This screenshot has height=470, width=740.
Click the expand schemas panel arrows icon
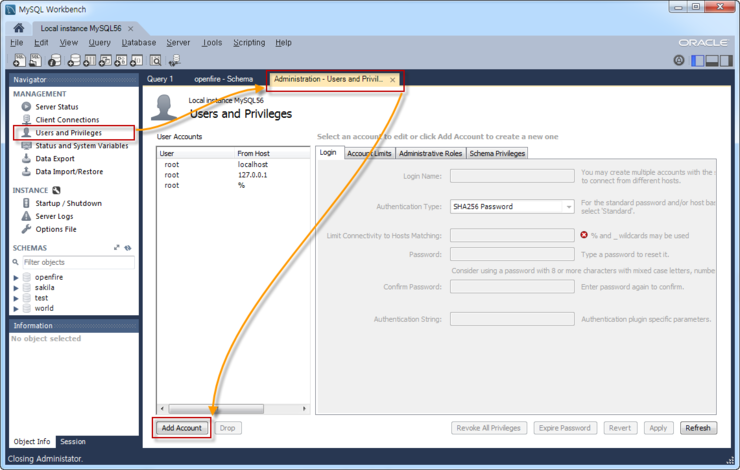pos(117,247)
